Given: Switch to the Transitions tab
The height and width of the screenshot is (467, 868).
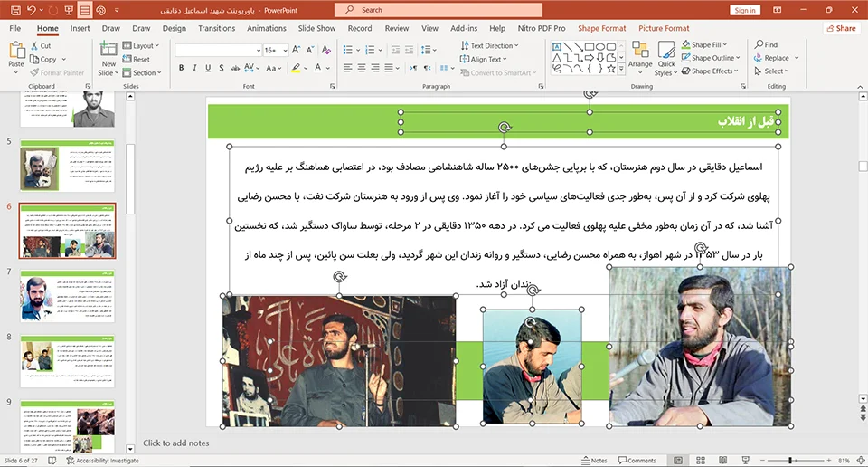Looking at the screenshot, I should pos(216,28).
